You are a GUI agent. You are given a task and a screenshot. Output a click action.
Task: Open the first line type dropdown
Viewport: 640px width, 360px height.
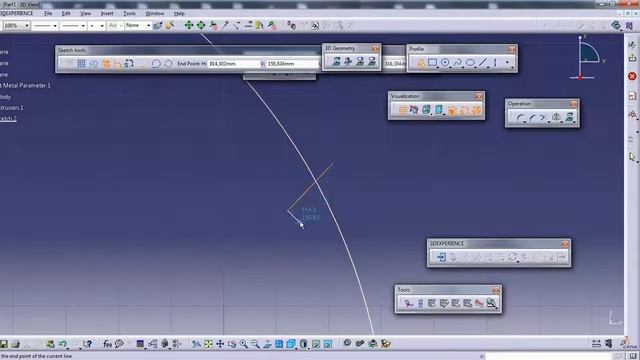[45, 26]
